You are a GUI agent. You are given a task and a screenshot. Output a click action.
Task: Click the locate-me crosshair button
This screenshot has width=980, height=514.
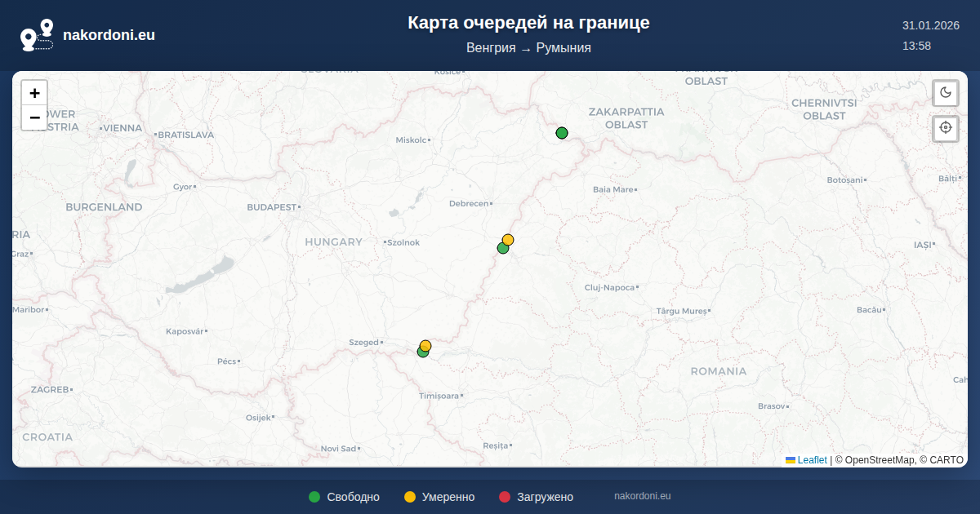(946, 128)
